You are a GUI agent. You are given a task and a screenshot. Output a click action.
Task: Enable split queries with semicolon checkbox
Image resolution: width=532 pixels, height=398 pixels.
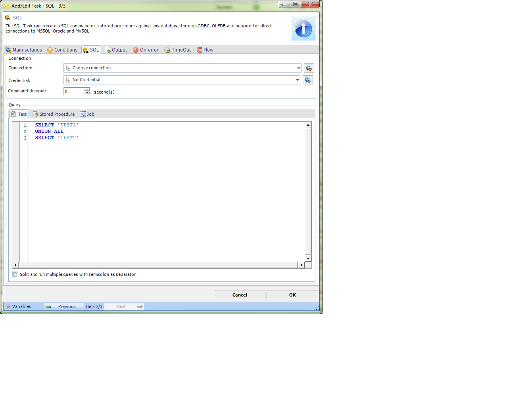[15, 274]
